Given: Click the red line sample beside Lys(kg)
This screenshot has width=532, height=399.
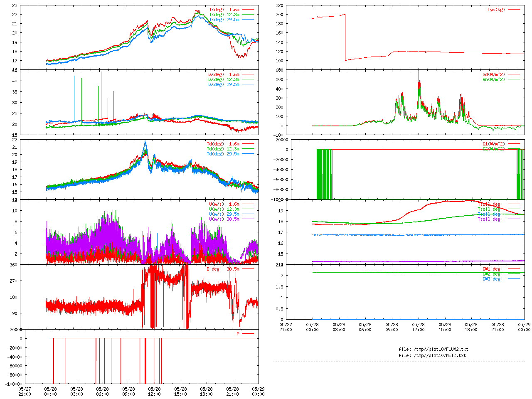Looking at the screenshot, I should click(514, 10).
